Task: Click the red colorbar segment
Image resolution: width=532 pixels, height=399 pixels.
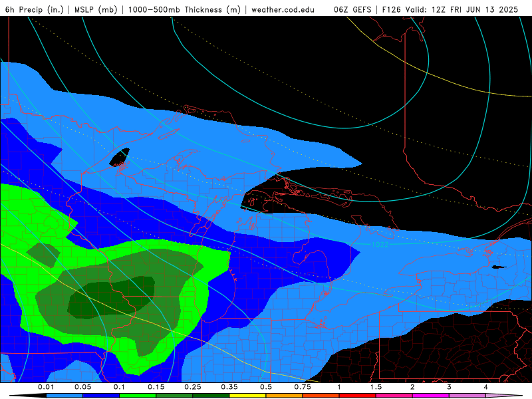Action: point(358,396)
